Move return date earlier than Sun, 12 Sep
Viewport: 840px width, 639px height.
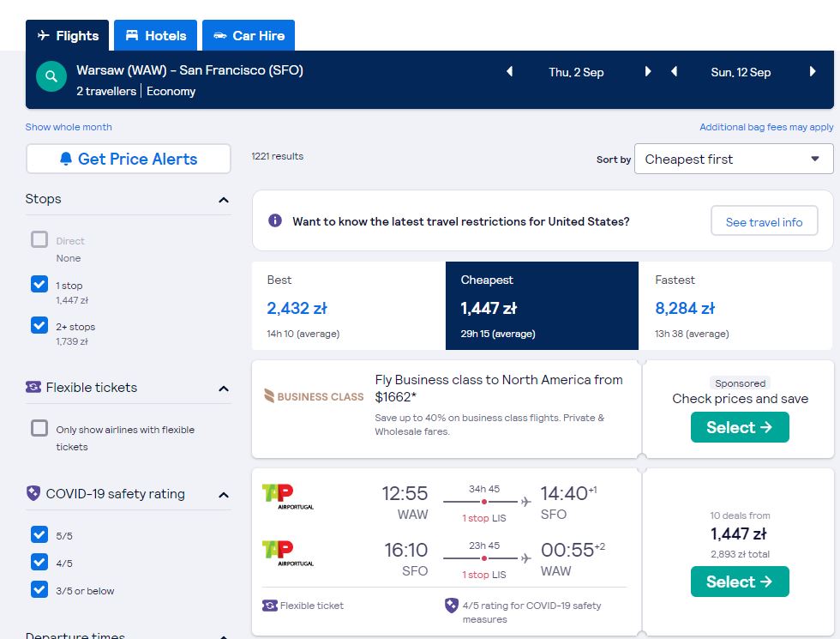tap(674, 71)
